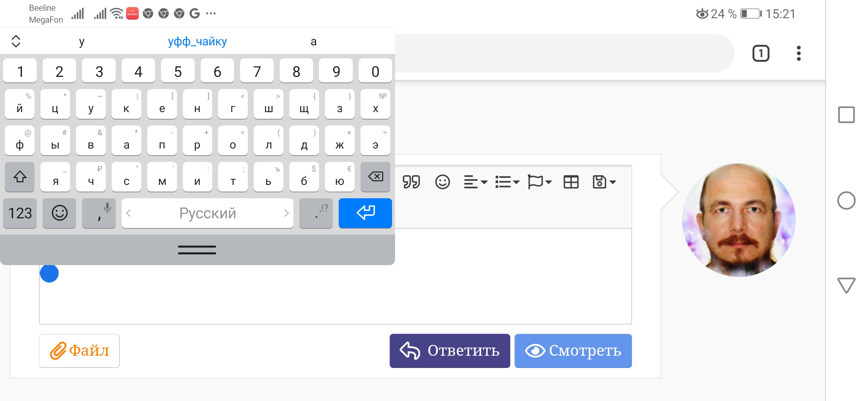Image resolution: width=868 pixels, height=401 pixels.
Task: Open the save draft dropdown
Action: (x=604, y=182)
